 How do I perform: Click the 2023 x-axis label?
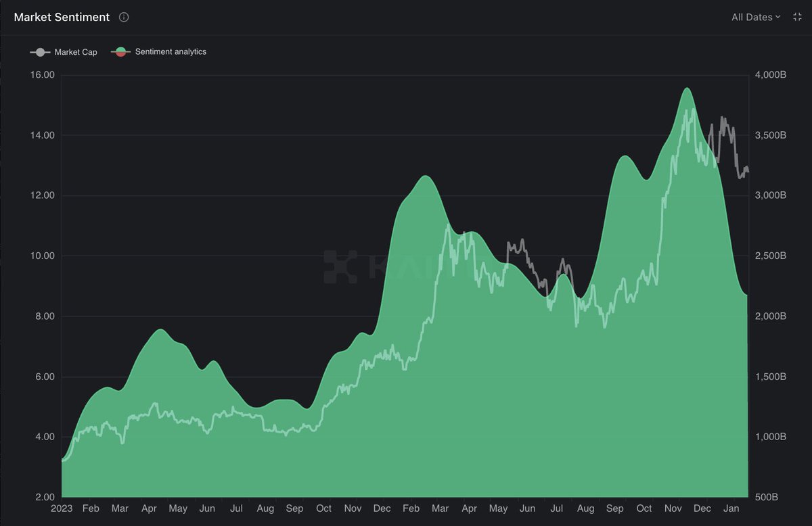[62, 508]
